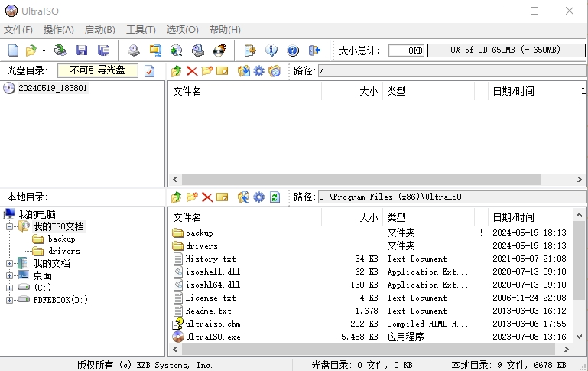
Task: Click the extract icon in disc directory toolbar
Action: 244,70
